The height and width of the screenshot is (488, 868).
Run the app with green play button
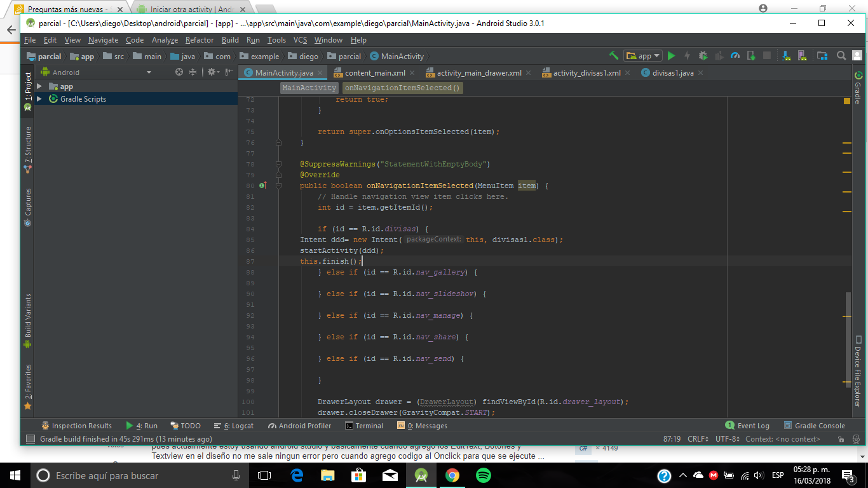(671, 56)
